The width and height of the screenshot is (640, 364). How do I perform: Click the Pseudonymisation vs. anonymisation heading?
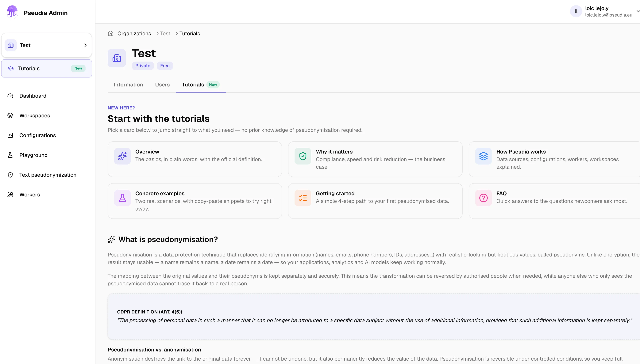tap(154, 350)
